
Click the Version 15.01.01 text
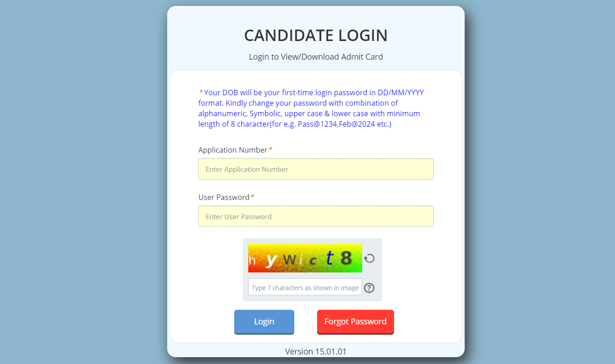click(316, 351)
